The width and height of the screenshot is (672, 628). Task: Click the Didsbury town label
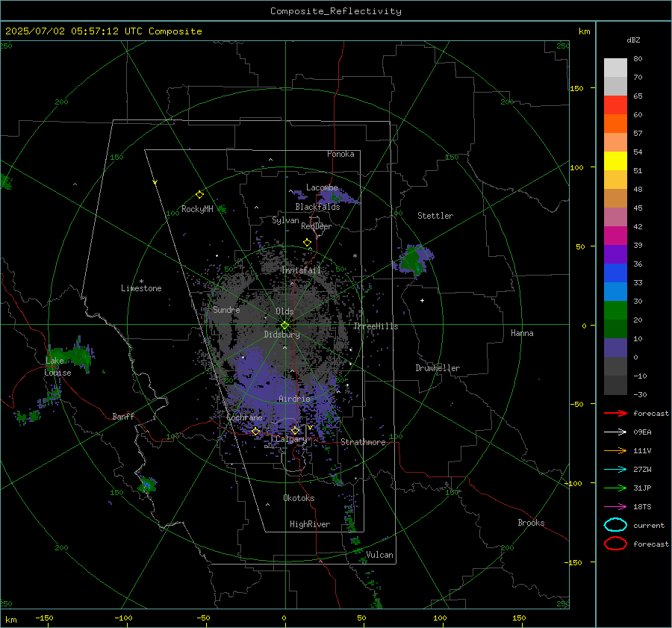click(282, 335)
